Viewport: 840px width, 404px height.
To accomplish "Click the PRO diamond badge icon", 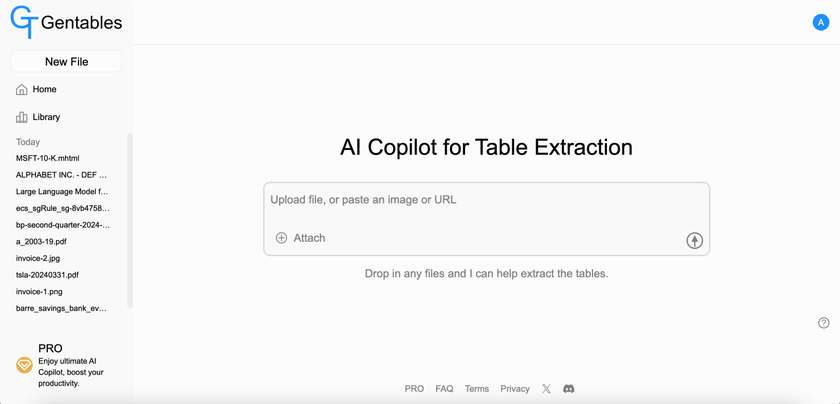I will click(x=24, y=365).
